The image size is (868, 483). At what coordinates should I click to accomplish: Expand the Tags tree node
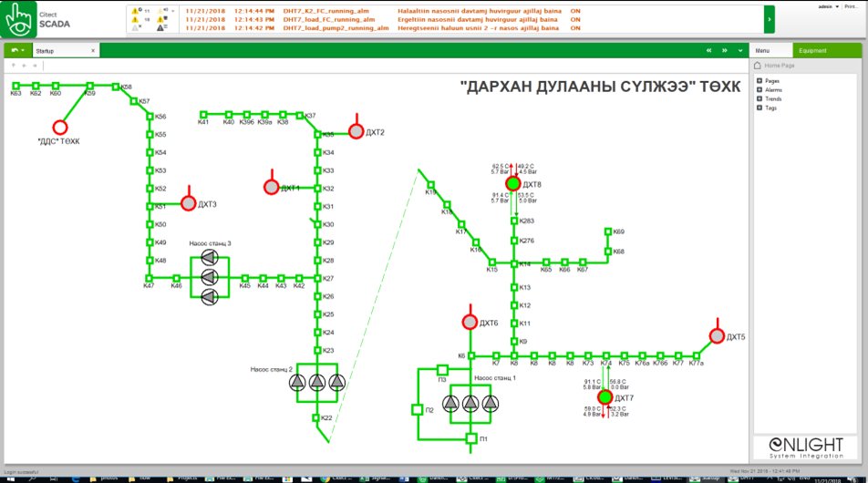tap(759, 108)
